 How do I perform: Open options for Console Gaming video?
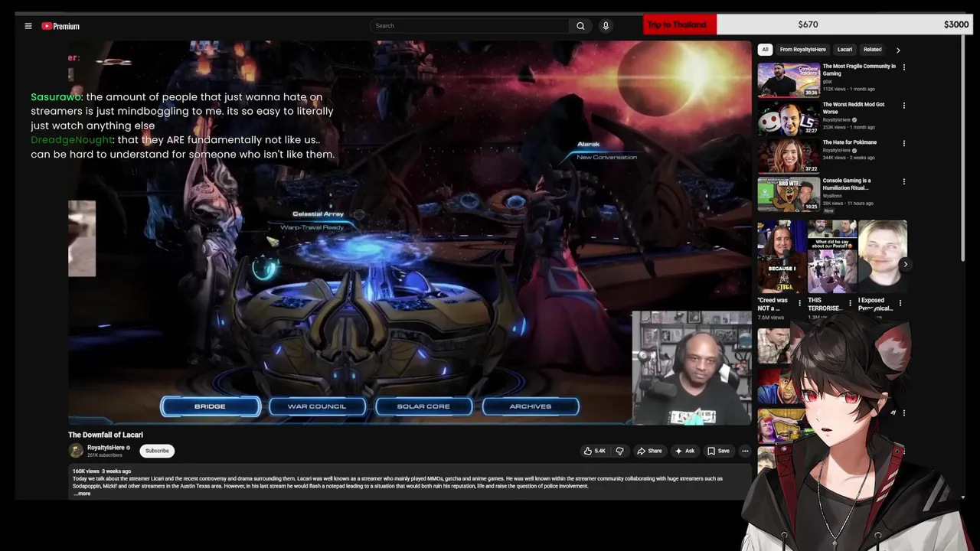(904, 181)
